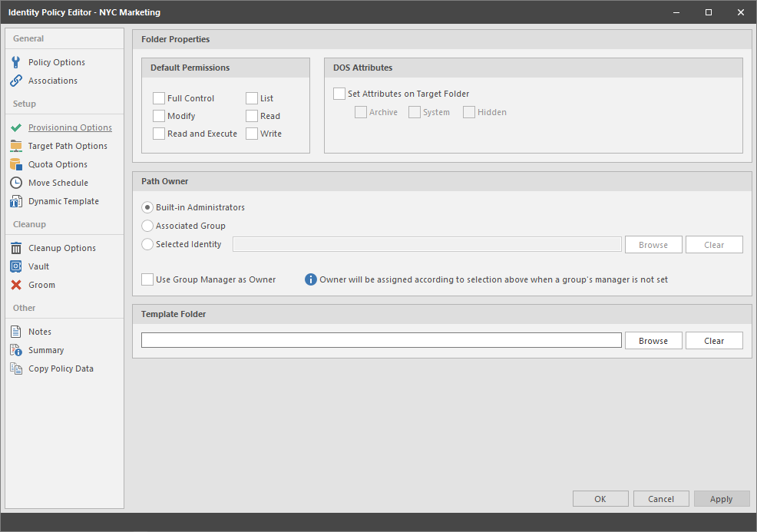
Task: Click the Cleanup Options trash icon
Action: click(x=16, y=248)
